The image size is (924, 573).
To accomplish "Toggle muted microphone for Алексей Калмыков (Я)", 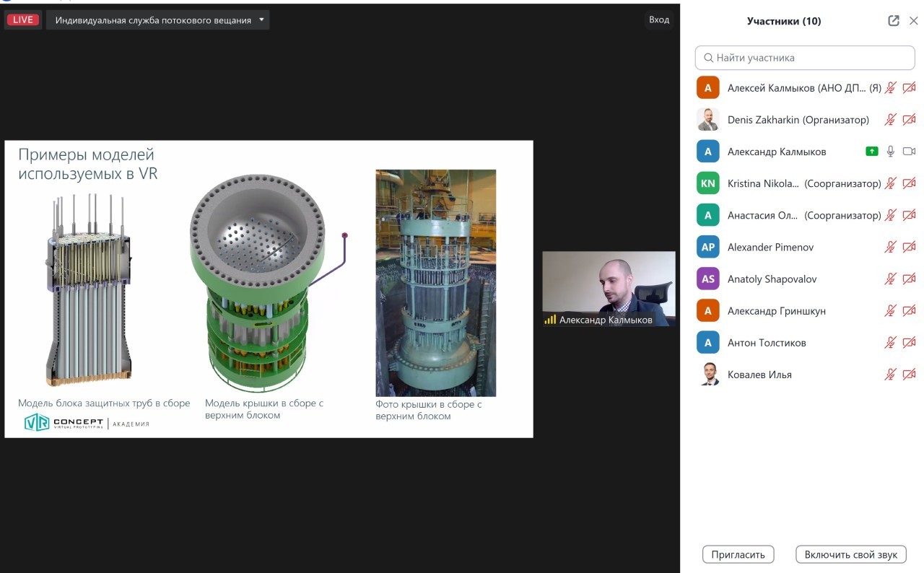I will tap(891, 88).
